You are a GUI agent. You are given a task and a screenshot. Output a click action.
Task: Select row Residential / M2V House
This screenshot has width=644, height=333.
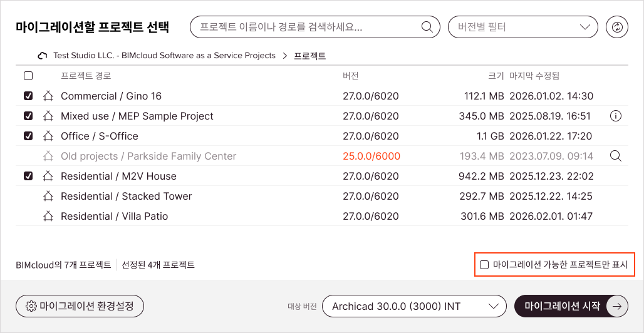click(x=321, y=176)
